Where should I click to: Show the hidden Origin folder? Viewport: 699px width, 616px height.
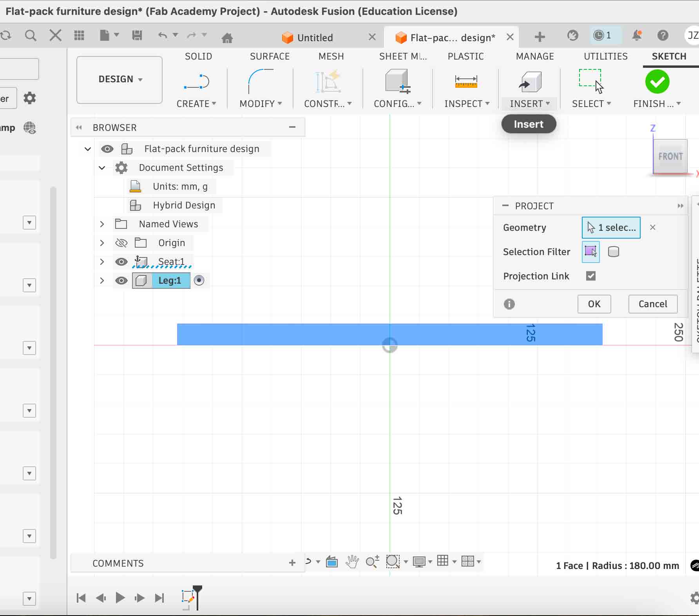click(x=121, y=243)
